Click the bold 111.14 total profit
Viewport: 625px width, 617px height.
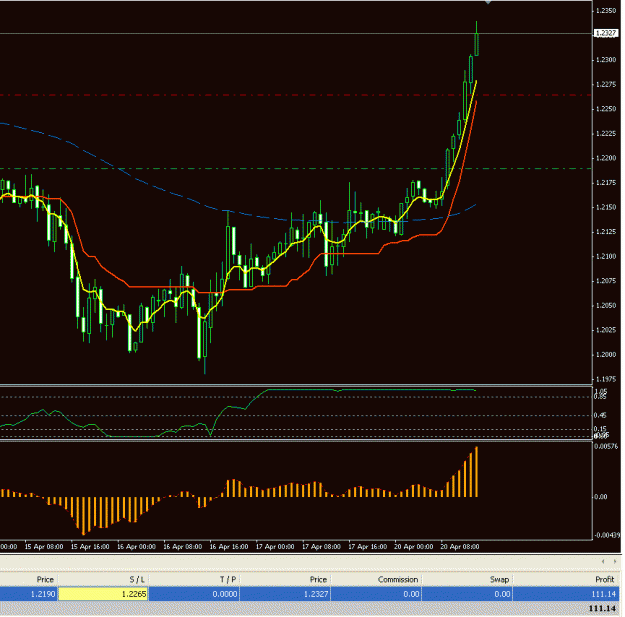602,608
